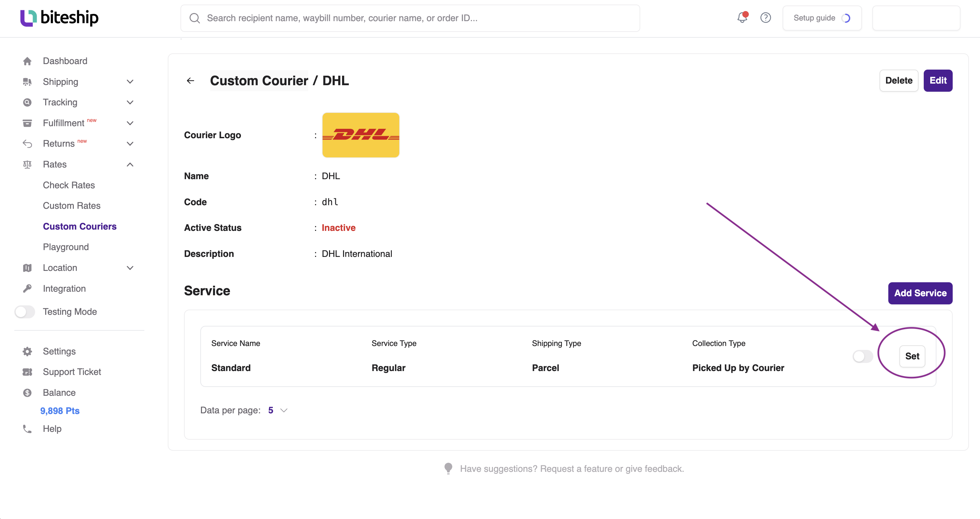Click the Edit button
This screenshot has height=519, width=980.
[938, 81]
